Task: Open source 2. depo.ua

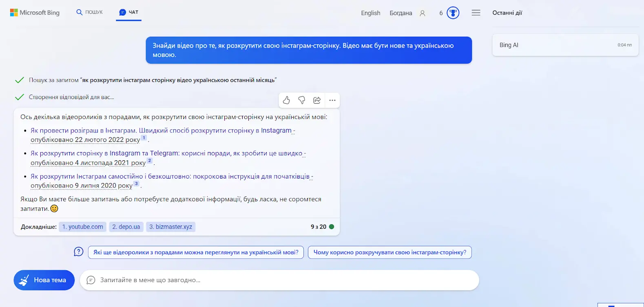Action: [x=126, y=227]
